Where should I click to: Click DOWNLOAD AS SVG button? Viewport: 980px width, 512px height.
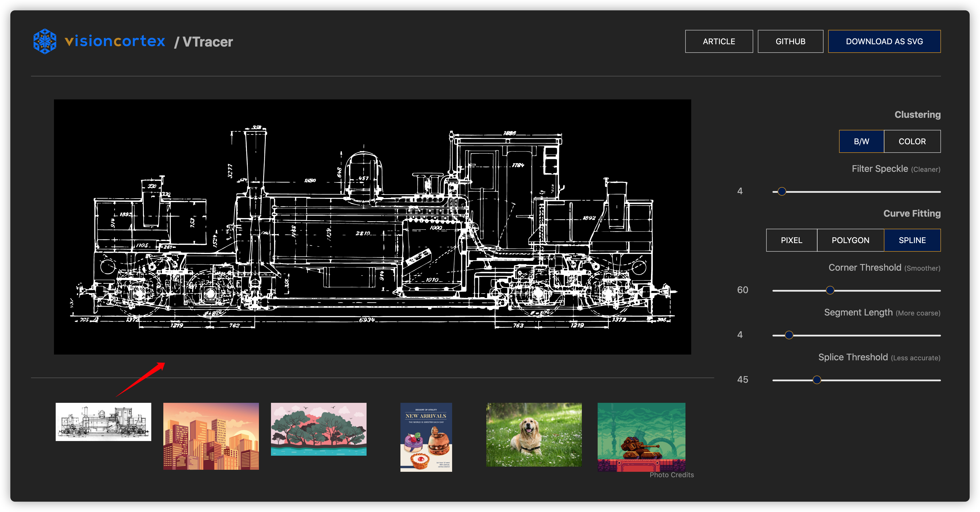[x=884, y=41]
